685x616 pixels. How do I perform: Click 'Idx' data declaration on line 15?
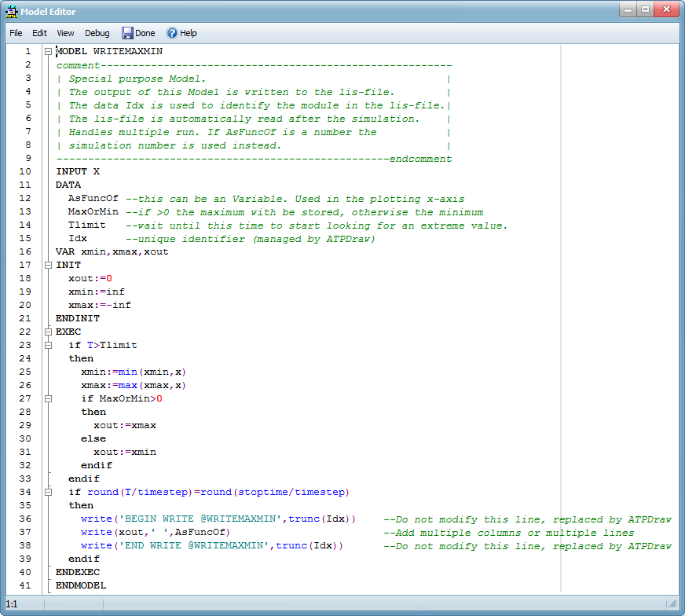tap(78, 239)
